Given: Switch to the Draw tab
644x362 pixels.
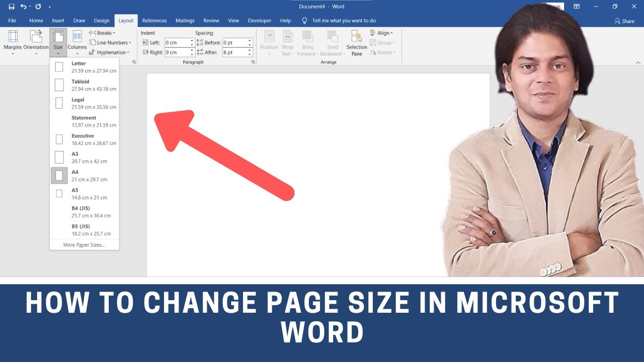Looking at the screenshot, I should pyautogui.click(x=79, y=21).
